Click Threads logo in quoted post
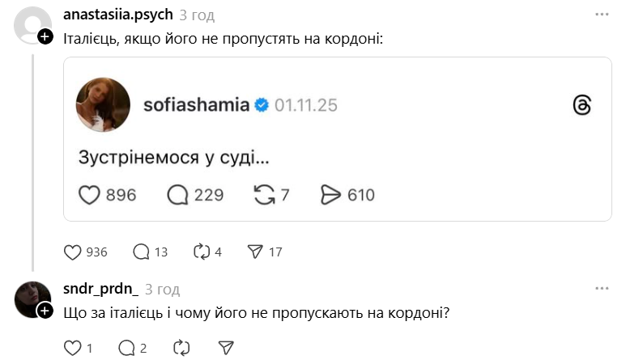 (581, 105)
